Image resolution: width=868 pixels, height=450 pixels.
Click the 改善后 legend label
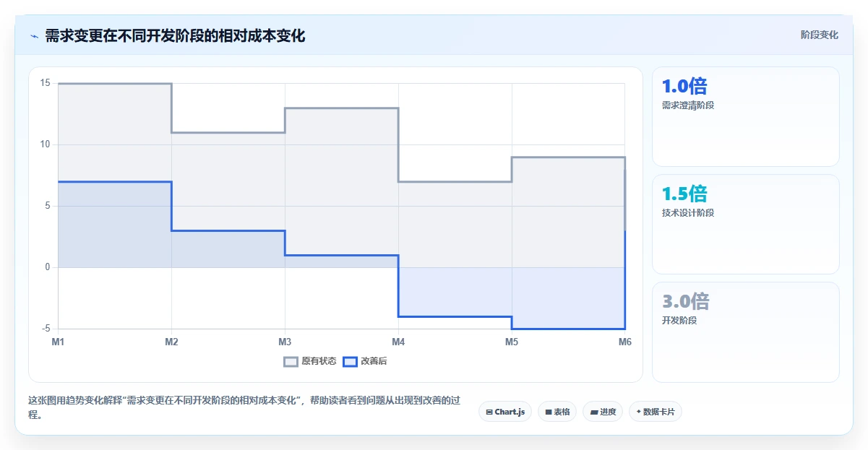(374, 361)
